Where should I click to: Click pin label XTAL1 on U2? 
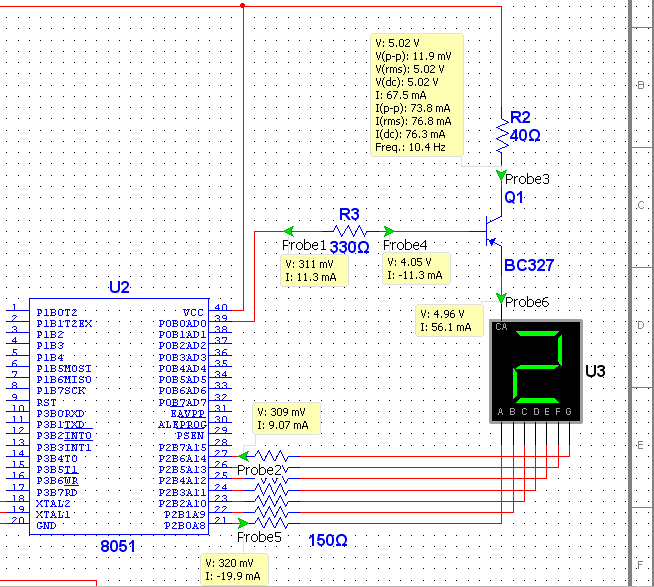[53, 514]
